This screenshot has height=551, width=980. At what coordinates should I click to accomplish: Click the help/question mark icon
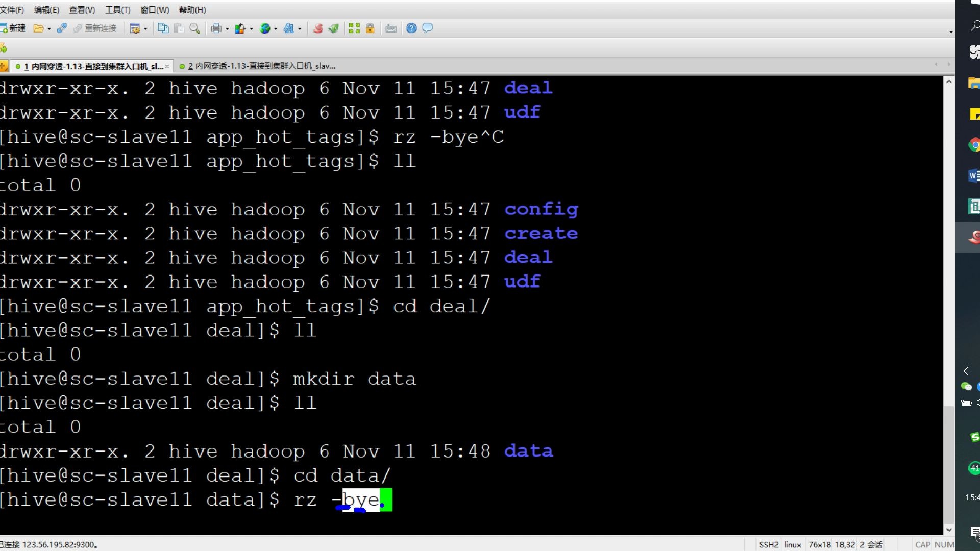coord(410,28)
